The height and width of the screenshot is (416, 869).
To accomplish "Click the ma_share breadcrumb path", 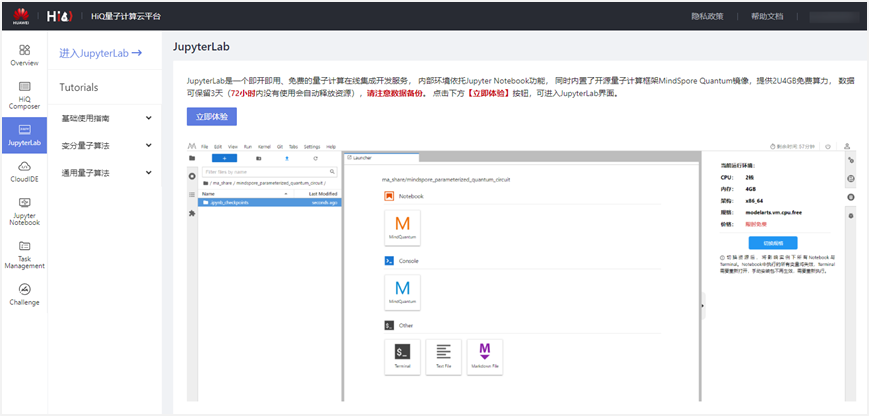I will point(221,183).
